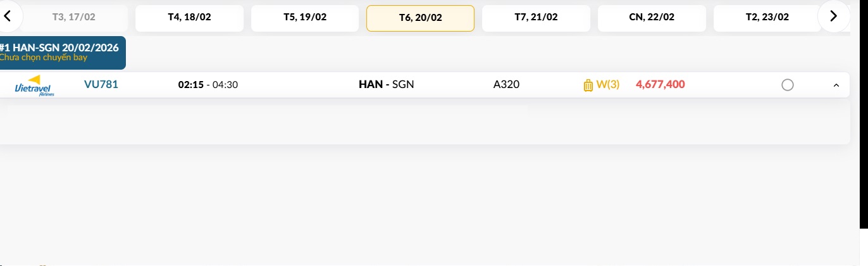Click flight number VU781
Viewport: 868px width, 266px height.
pyautogui.click(x=101, y=84)
